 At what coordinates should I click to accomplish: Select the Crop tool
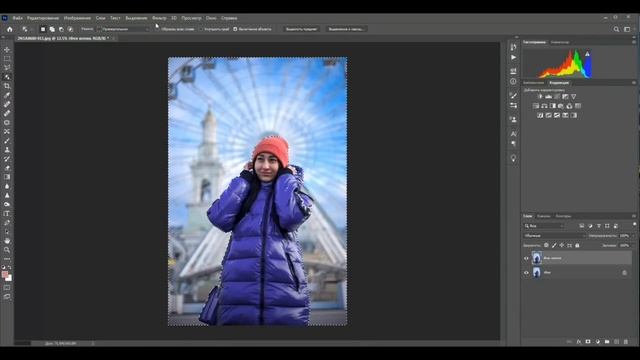(7, 86)
